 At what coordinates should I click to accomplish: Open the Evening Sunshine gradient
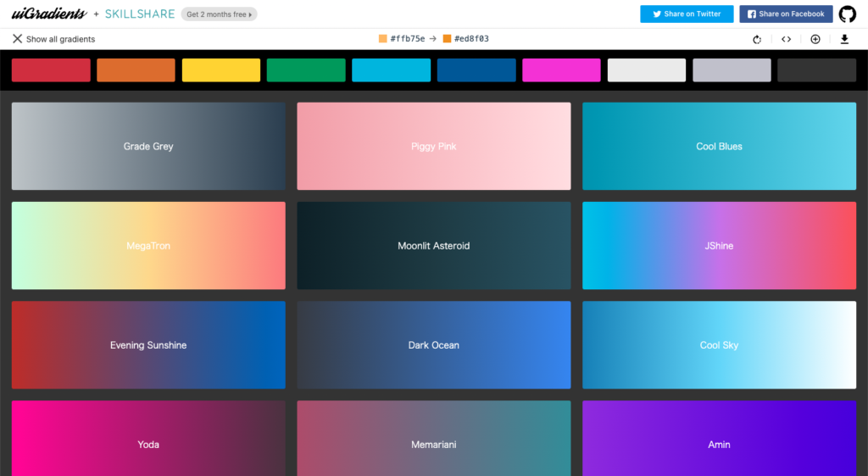[x=148, y=344]
